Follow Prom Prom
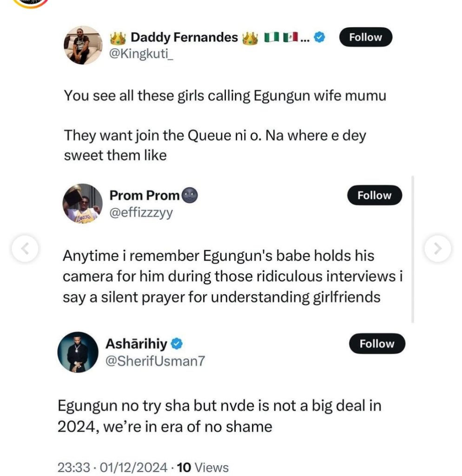 pyautogui.click(x=374, y=196)
